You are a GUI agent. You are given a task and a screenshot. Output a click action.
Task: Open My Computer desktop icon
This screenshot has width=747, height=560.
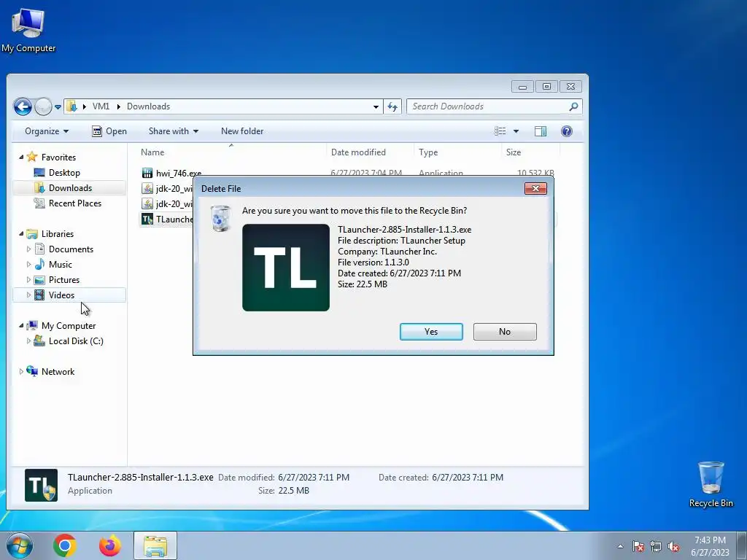[28, 30]
